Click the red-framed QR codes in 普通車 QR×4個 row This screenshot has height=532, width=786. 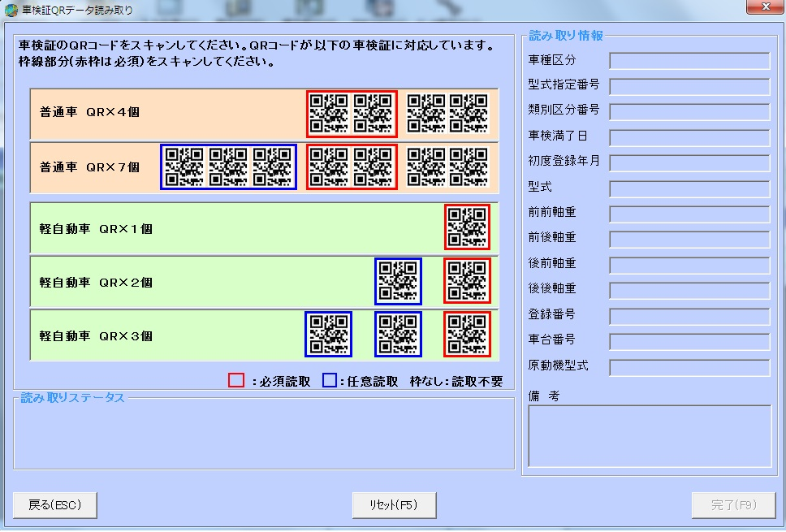click(x=352, y=114)
